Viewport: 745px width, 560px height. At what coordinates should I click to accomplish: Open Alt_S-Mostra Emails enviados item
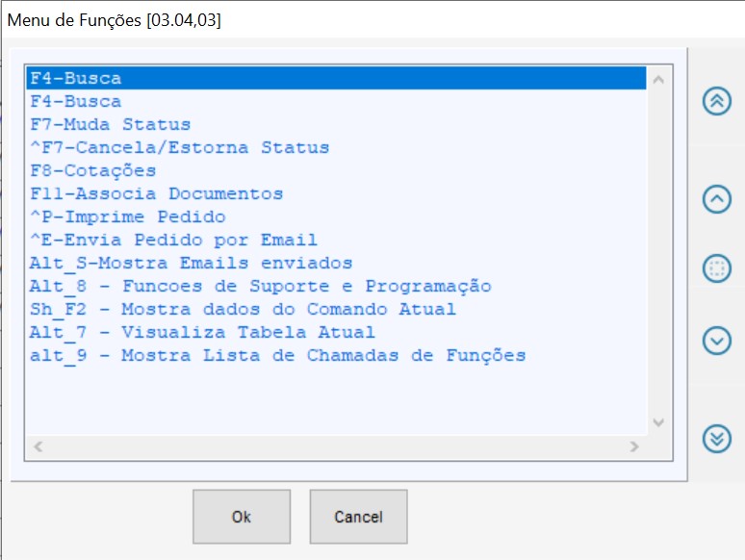tap(191, 263)
